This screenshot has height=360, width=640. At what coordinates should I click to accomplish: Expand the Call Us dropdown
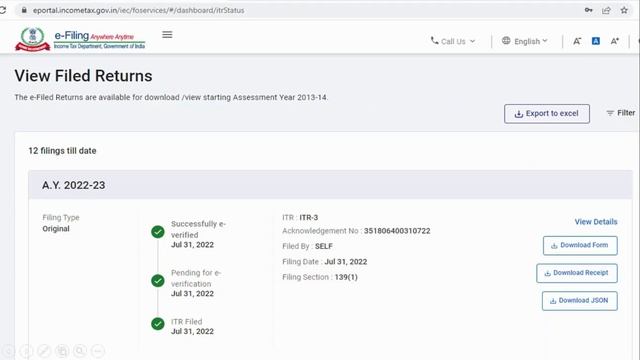453,41
